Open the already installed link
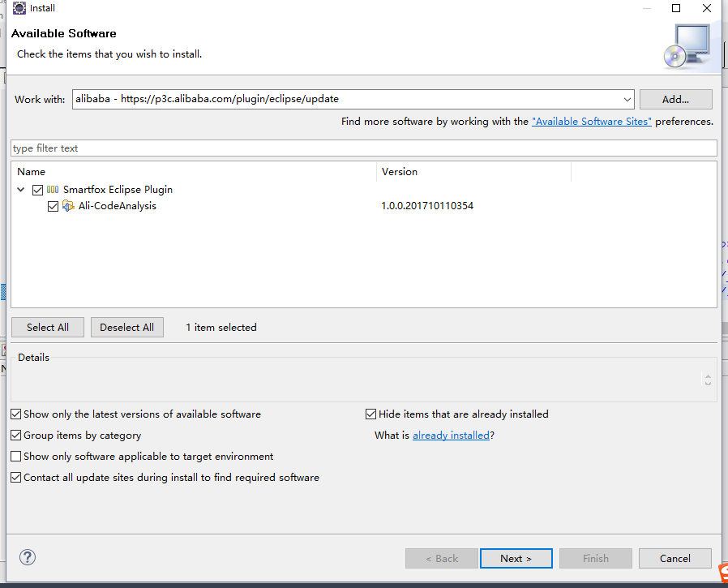Viewport: 728px width, 588px height. click(451, 436)
